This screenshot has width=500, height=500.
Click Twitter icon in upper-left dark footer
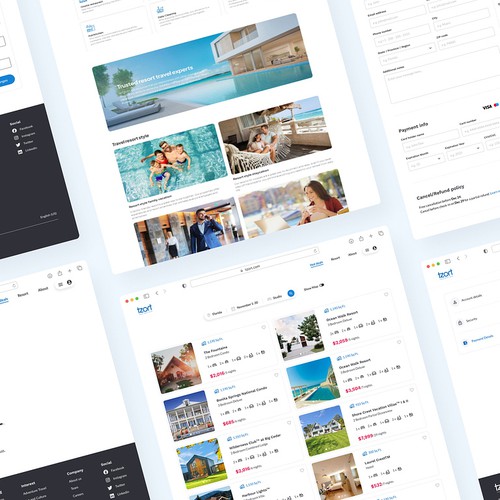click(18, 145)
